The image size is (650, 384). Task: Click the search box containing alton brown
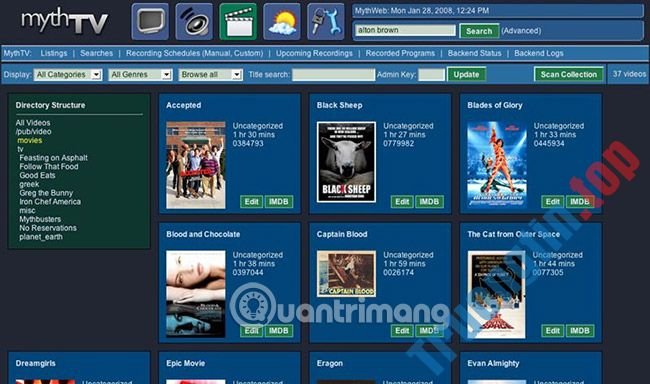coord(405,30)
